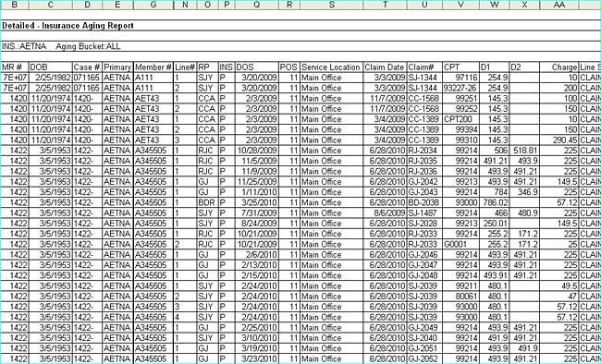Click the 'CPT' header cell
Screen dimensions: 601x364
[460, 67]
